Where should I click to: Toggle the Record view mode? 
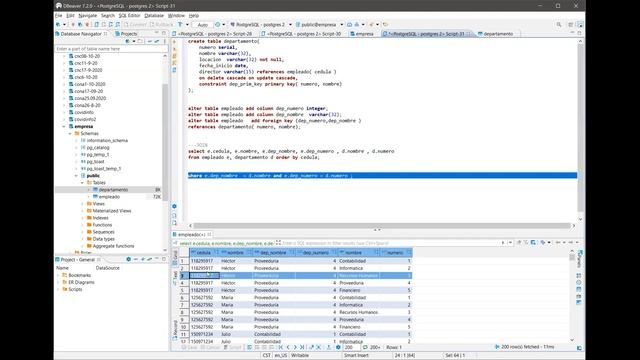175,330
